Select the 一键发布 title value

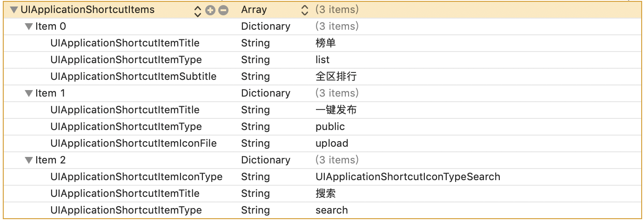(335, 110)
